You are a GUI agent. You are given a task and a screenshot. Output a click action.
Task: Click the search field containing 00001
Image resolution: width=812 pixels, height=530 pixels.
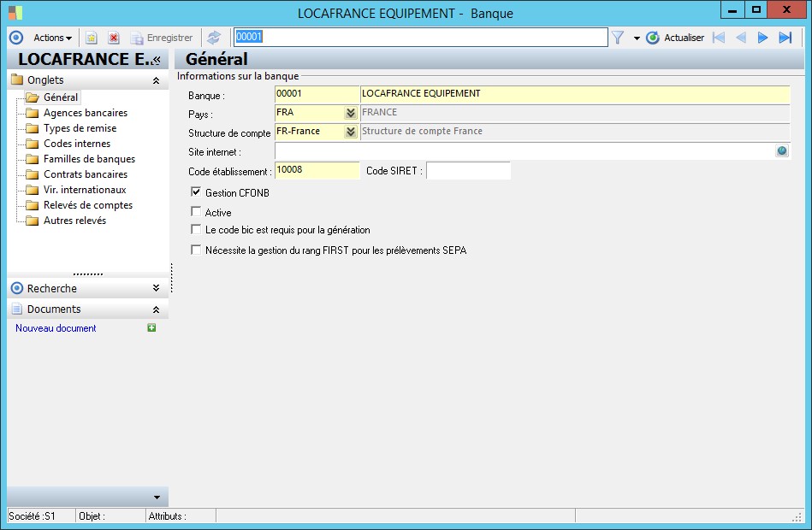pos(420,37)
